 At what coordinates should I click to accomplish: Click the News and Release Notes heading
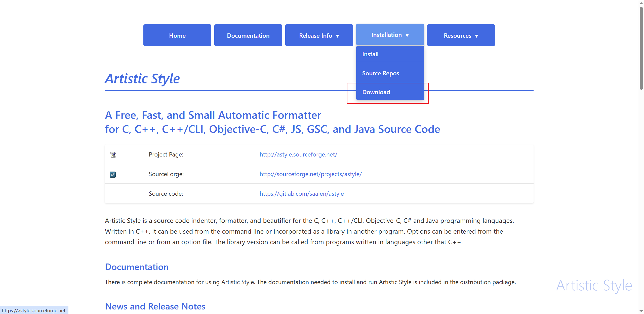tap(155, 306)
